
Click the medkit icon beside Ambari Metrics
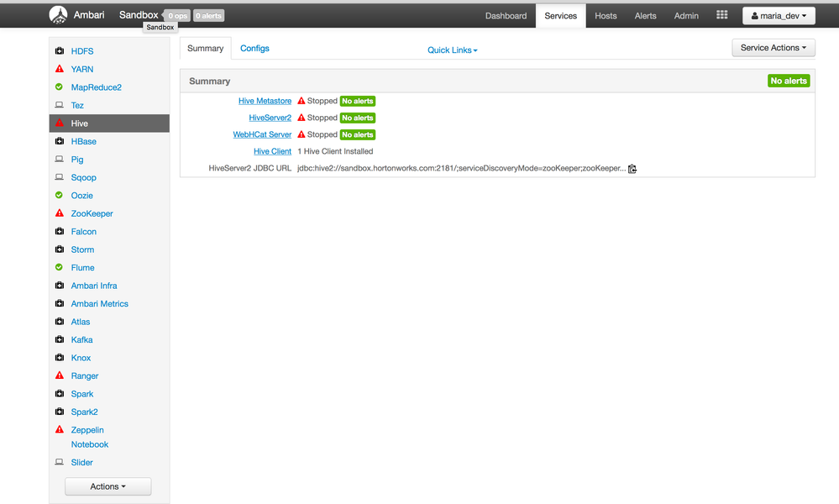(x=60, y=303)
